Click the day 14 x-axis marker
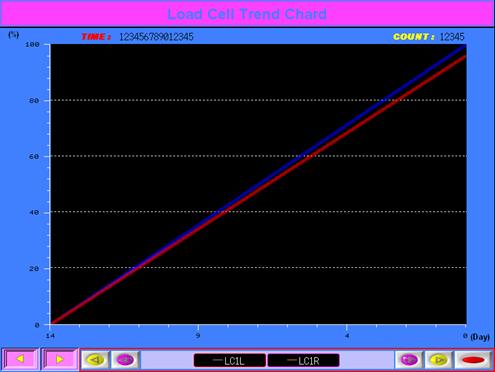Viewport: 495px width, 372px height. pos(50,336)
